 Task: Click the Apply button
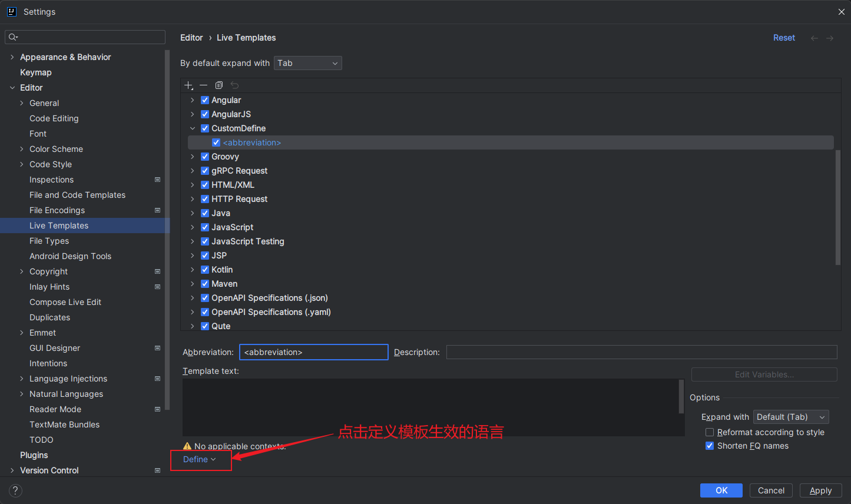point(820,490)
